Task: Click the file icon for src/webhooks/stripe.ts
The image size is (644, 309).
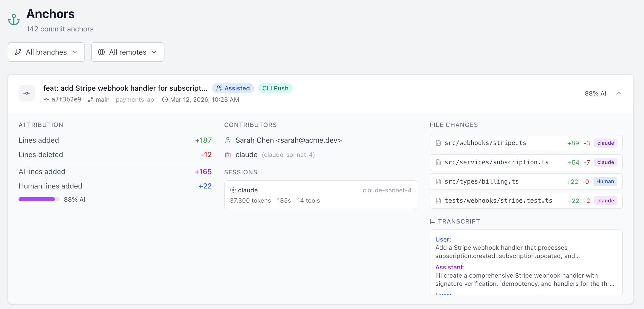Action: click(438, 143)
